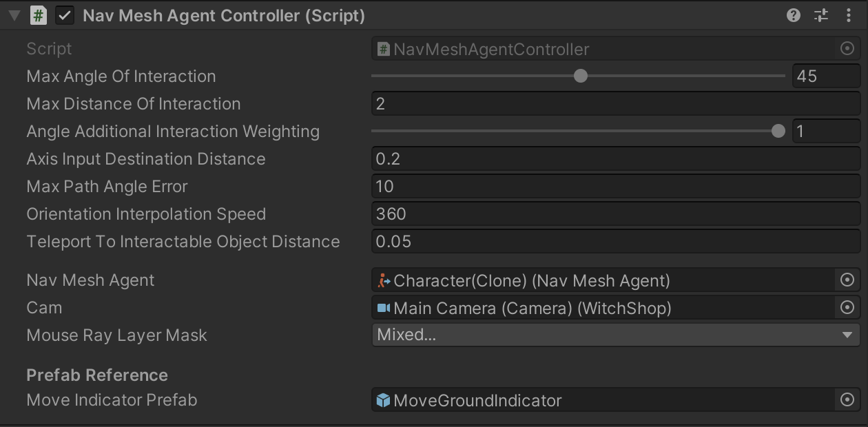Click the Angle Additional Interaction Weighting slider handle

778,131
